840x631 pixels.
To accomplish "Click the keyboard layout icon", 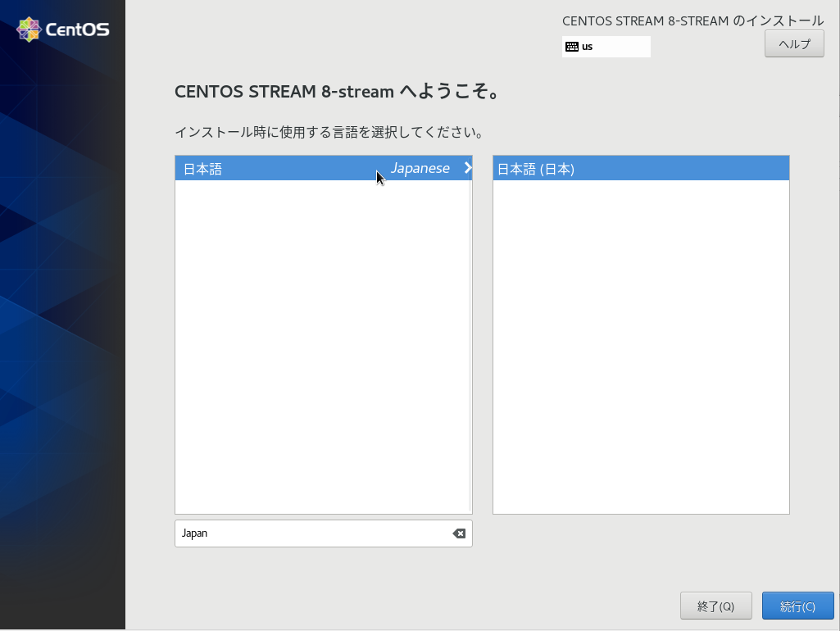I will (x=572, y=47).
